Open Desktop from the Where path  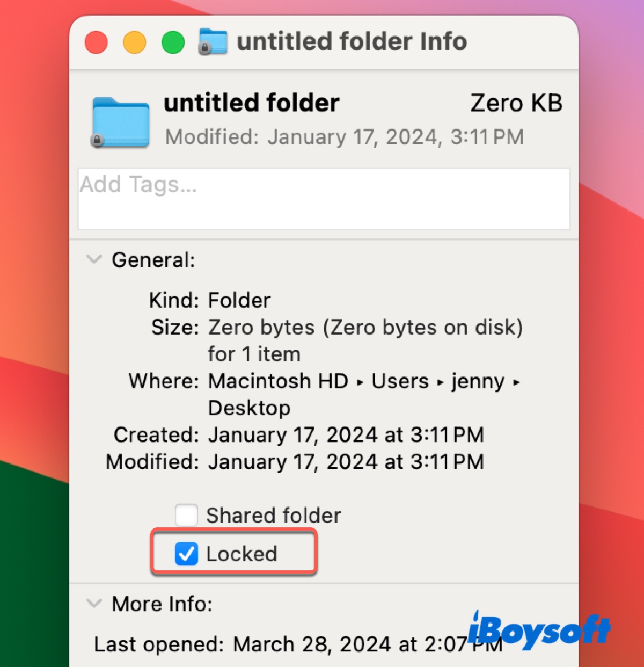(x=249, y=408)
